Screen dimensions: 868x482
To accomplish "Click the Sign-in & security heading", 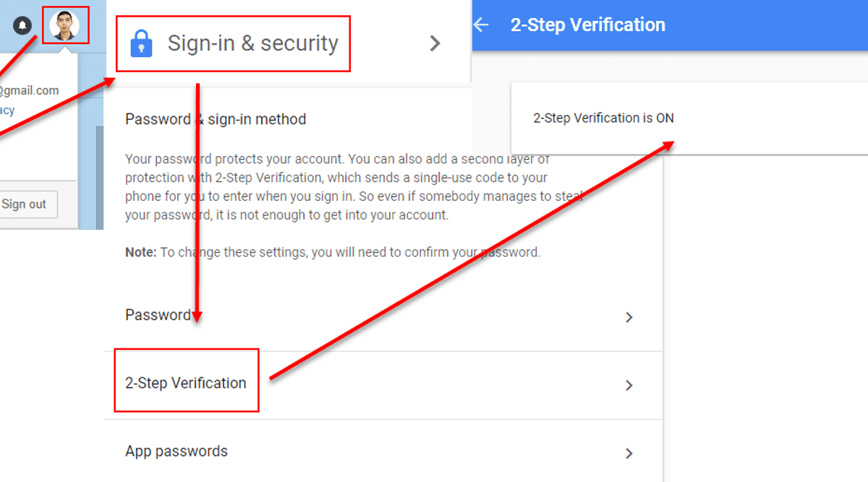I will (252, 43).
